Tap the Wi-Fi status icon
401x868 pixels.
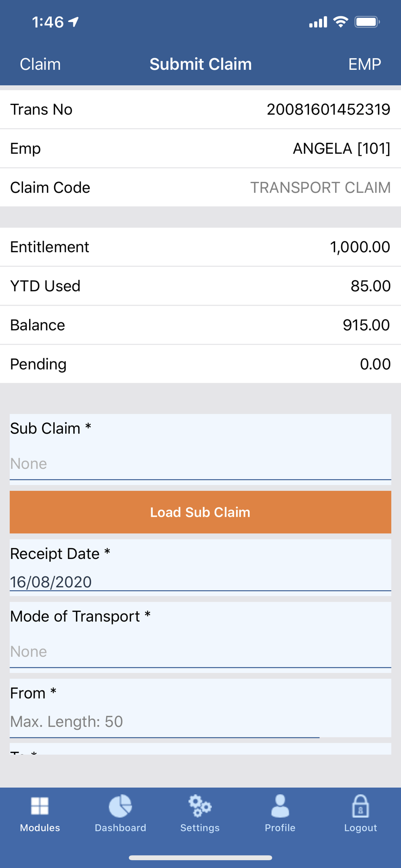click(341, 22)
